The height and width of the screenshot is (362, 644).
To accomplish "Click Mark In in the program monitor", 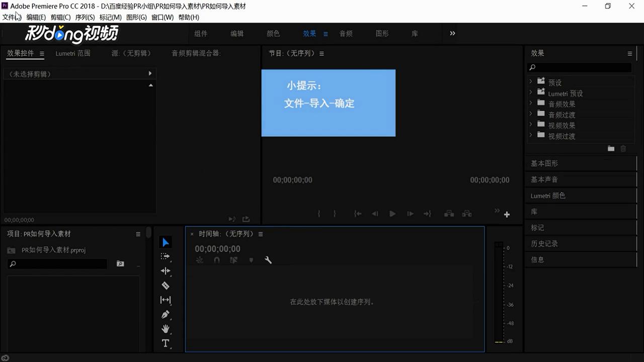I will coord(319,214).
